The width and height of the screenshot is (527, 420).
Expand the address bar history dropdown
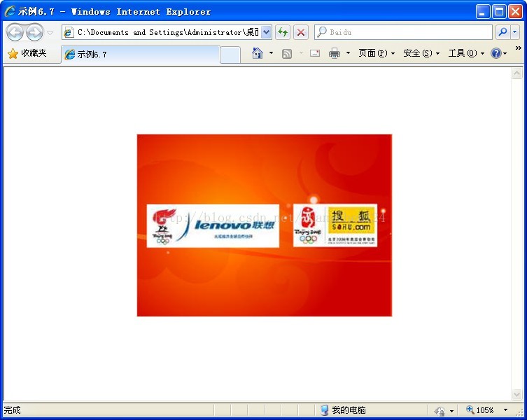(266, 32)
